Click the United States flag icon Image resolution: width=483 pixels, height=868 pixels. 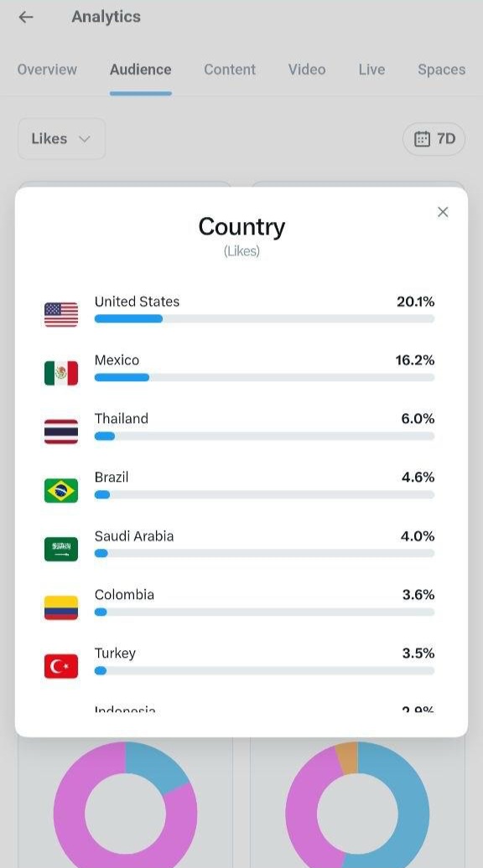[x=61, y=314]
